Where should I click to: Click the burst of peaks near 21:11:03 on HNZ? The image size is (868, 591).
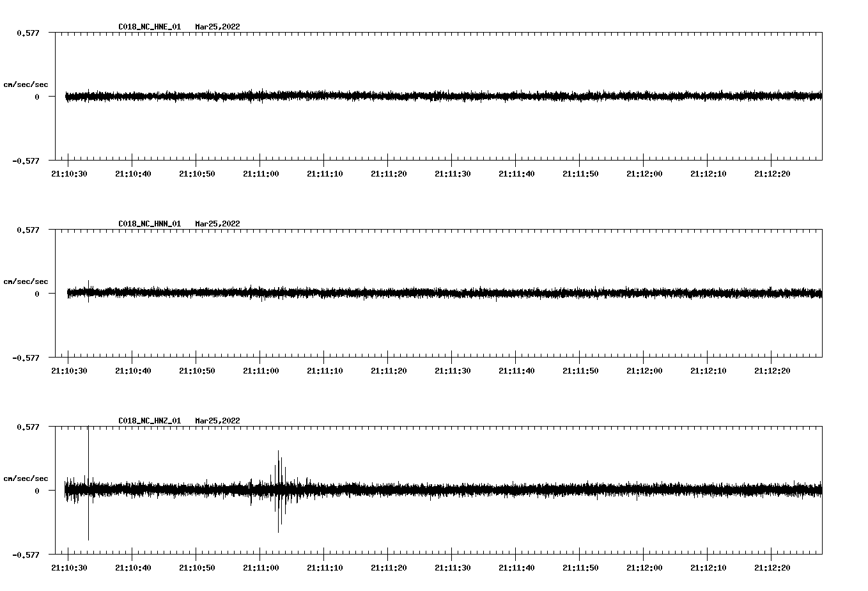279,491
